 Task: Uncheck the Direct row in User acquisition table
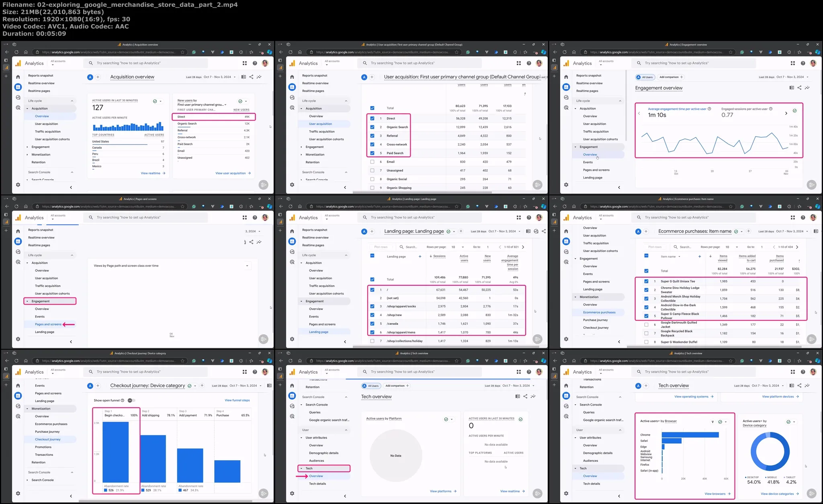click(x=372, y=119)
